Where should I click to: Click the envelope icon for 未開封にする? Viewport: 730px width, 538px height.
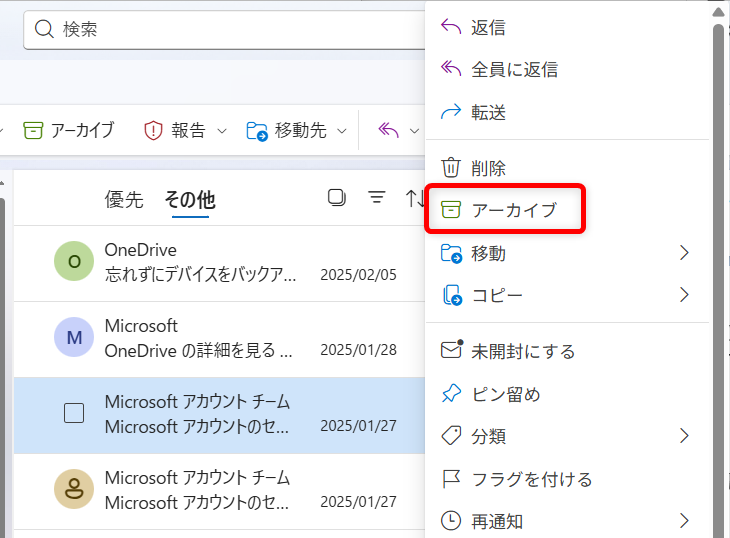pyautogui.click(x=451, y=350)
